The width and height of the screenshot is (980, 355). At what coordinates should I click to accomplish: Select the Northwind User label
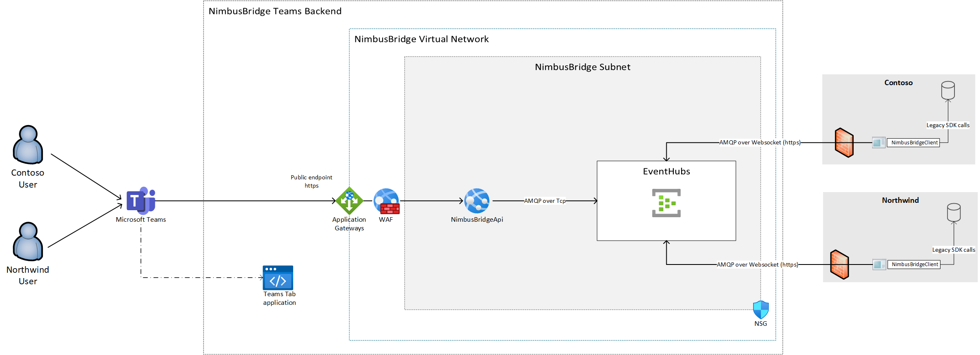[28, 276]
